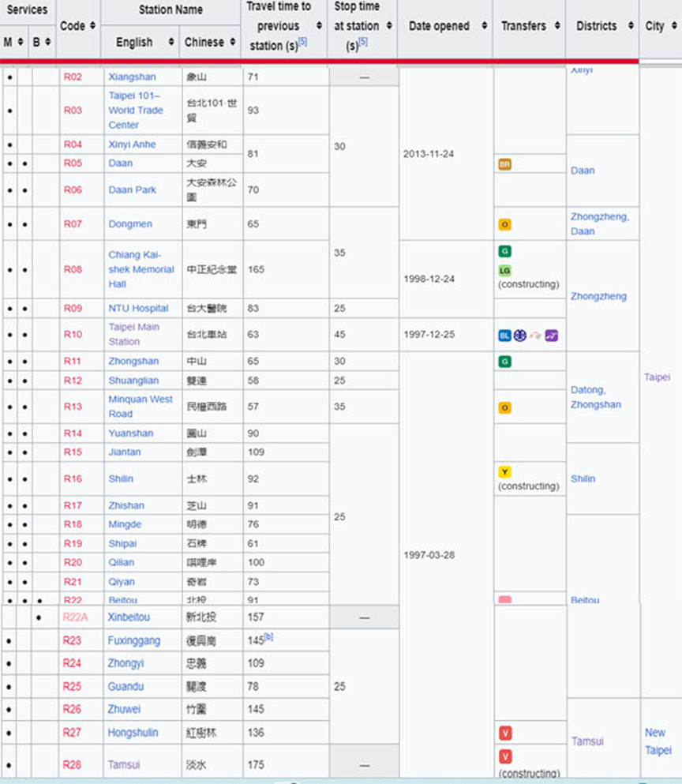Click the purple Airport MRT icon
Image resolution: width=682 pixels, height=784 pixels.
coord(552,336)
